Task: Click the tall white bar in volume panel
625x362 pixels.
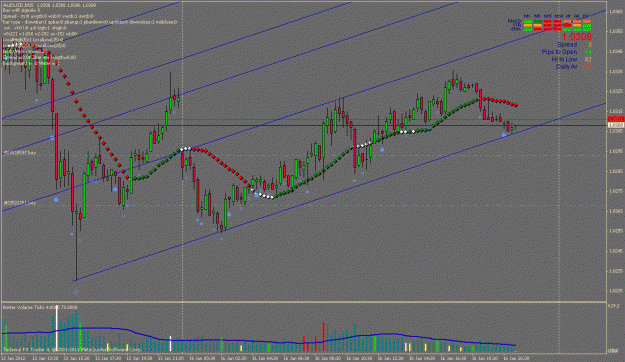Action: click(57, 328)
